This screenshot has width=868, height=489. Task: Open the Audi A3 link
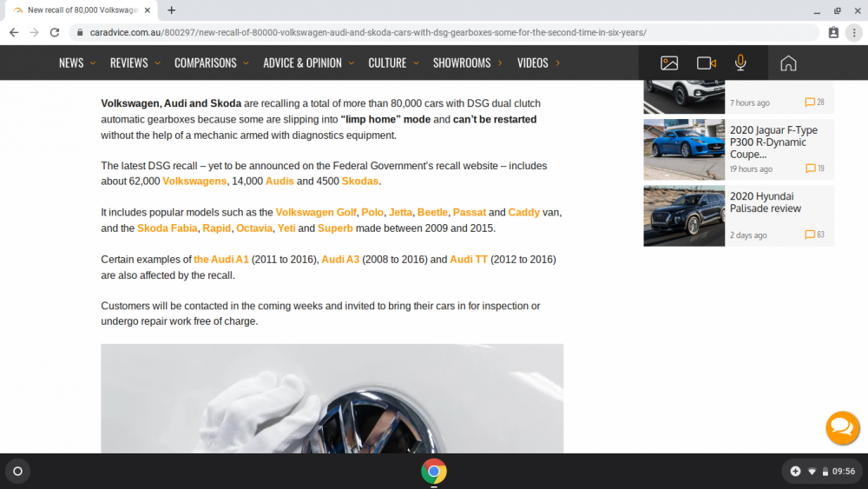[340, 259]
